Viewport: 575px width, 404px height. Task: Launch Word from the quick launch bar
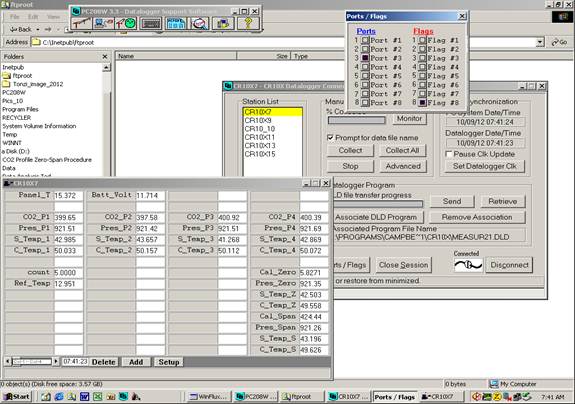click(x=84, y=396)
